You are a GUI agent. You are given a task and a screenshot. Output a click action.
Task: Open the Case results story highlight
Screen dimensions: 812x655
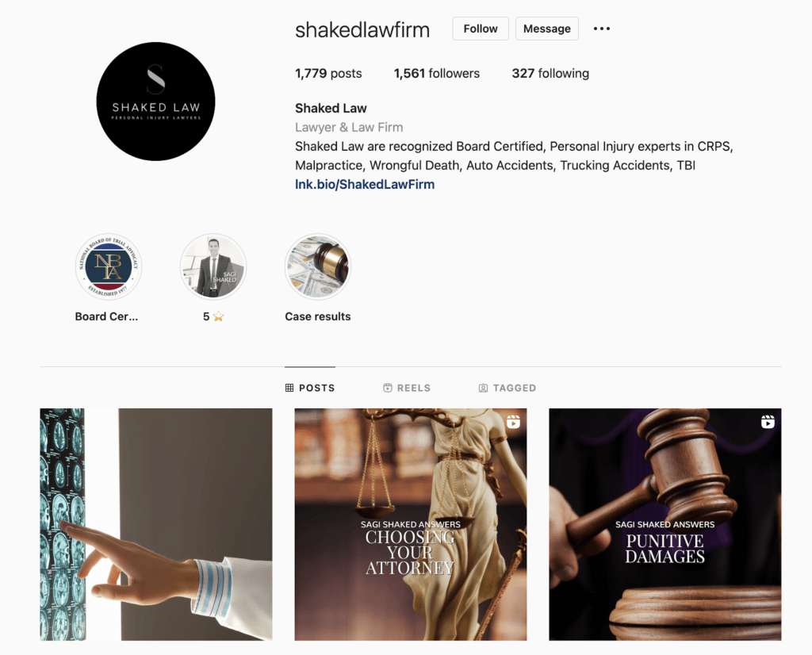point(317,266)
